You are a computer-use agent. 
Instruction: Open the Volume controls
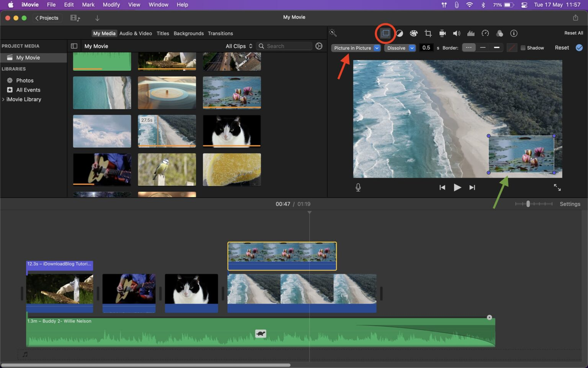[x=457, y=33]
